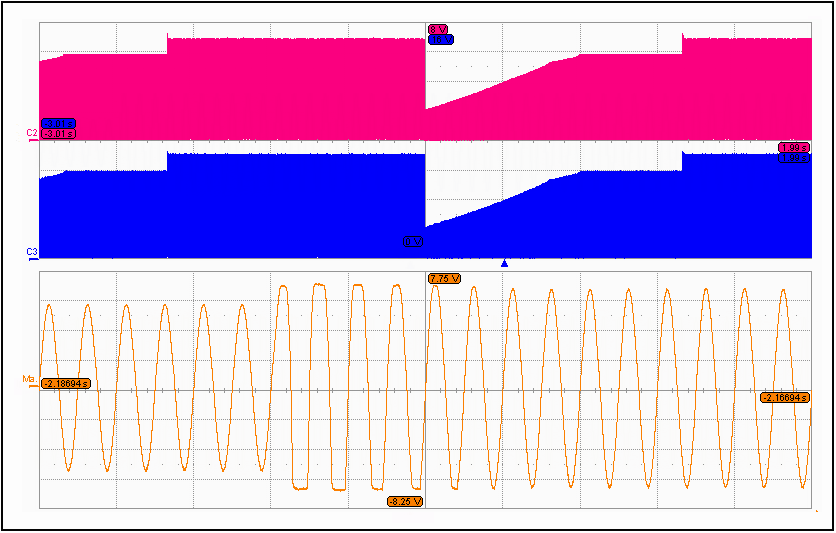Image resolution: width=836 pixels, height=533 pixels.
Task: Click the black 0 V label
Action: pyautogui.click(x=414, y=241)
